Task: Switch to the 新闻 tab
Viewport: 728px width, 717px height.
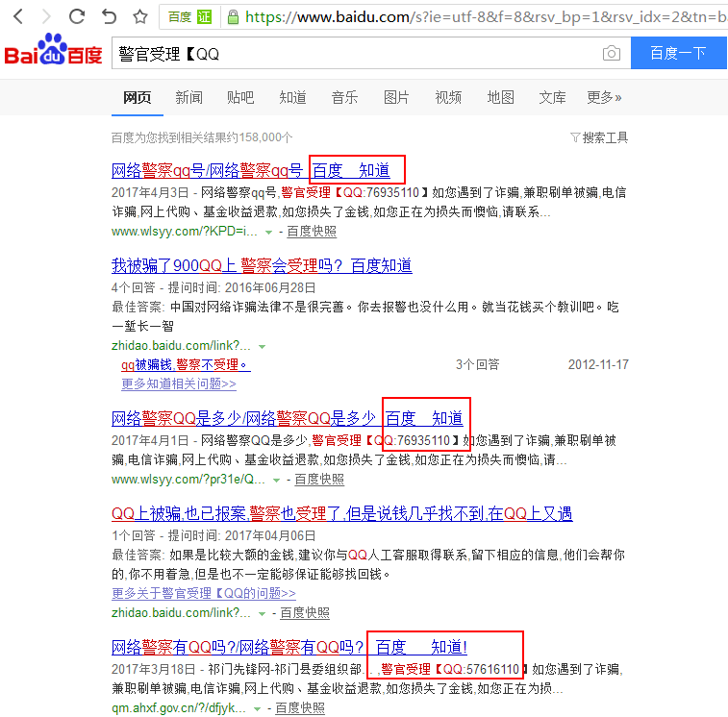Action: tap(188, 97)
